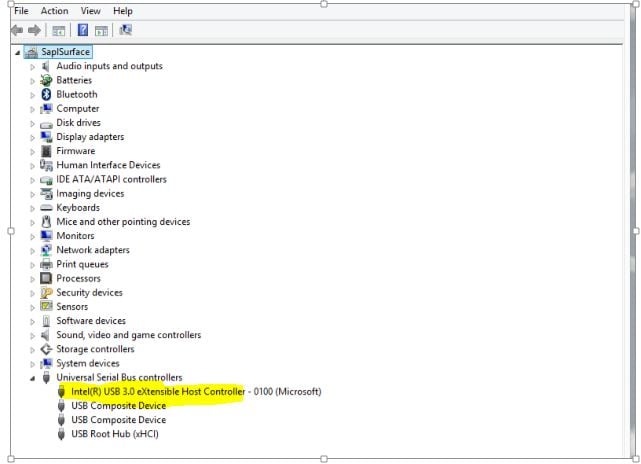Collapse the Universal Serial Bus controllers node
The width and height of the screenshot is (641, 464).
[x=32, y=378]
